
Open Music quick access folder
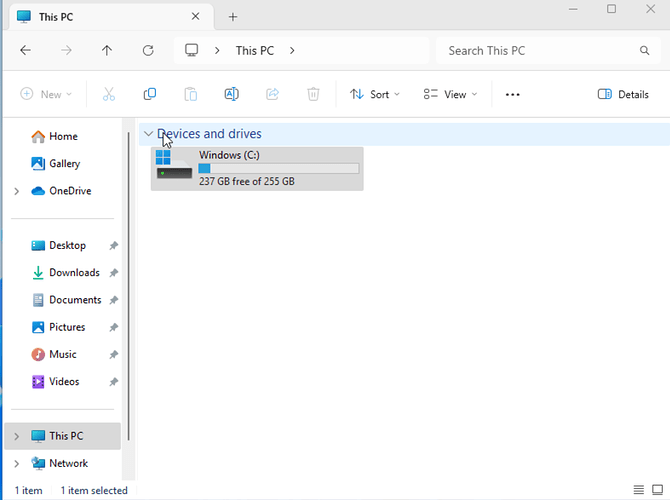(63, 354)
